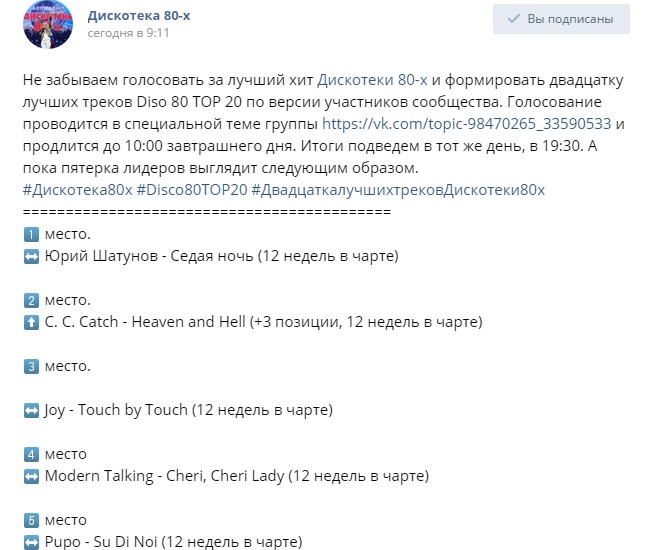
Task: Click the left-right arrow icon beside Joy
Action: point(31,411)
